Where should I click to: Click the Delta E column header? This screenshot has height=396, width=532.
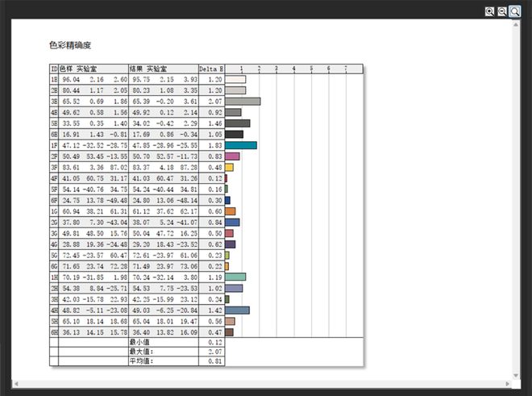coord(211,69)
